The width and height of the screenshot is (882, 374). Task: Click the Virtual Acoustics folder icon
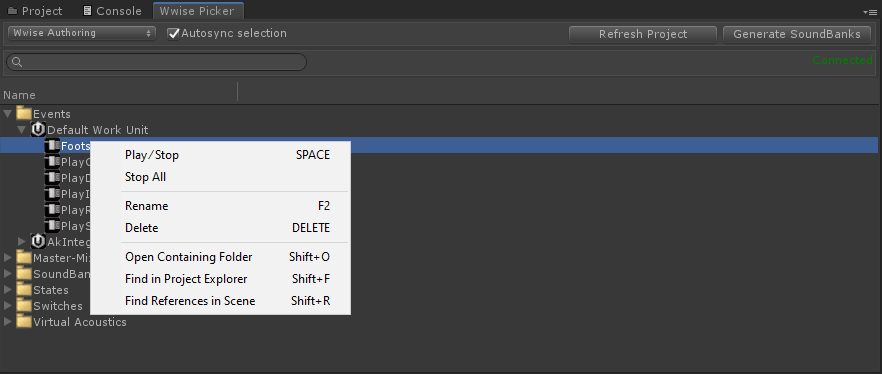click(x=24, y=322)
